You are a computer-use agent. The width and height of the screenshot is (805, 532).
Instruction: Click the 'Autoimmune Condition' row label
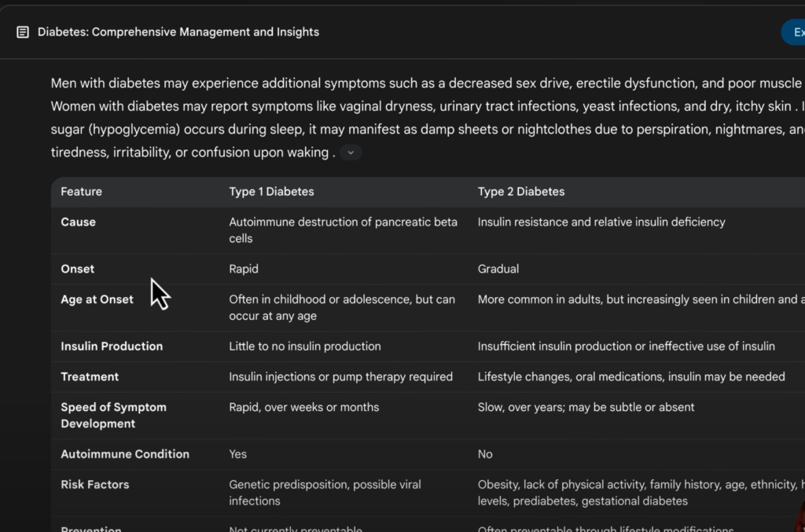pos(125,454)
